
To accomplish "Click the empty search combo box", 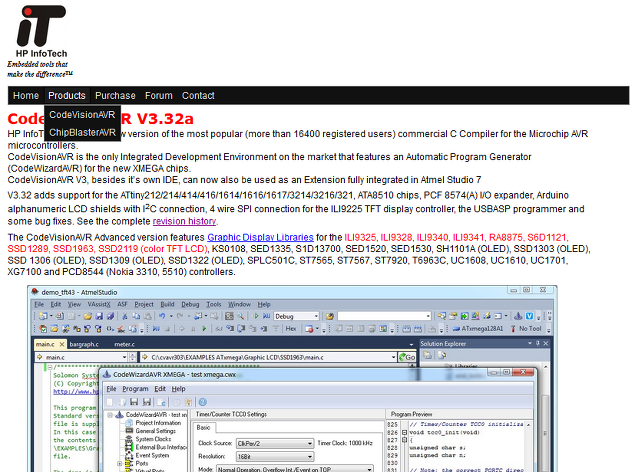I will (x=384, y=316).
